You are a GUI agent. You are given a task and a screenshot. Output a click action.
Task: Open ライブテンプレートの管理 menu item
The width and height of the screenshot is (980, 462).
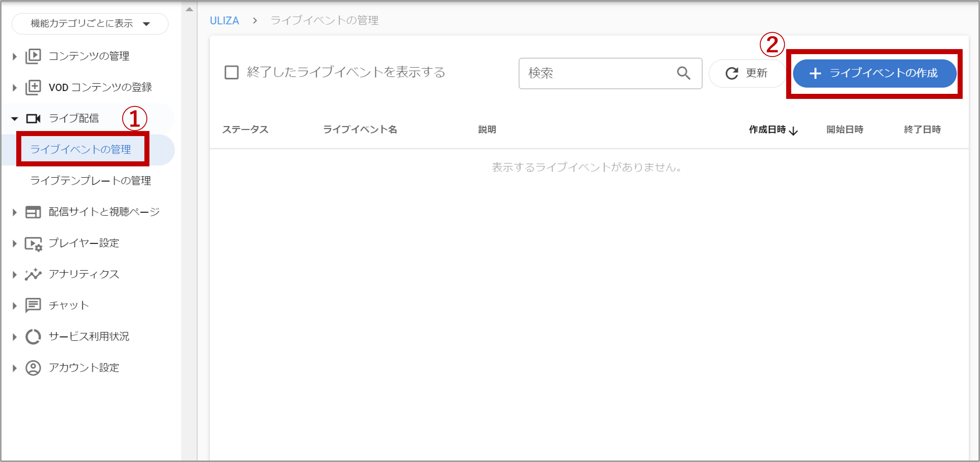[91, 180]
